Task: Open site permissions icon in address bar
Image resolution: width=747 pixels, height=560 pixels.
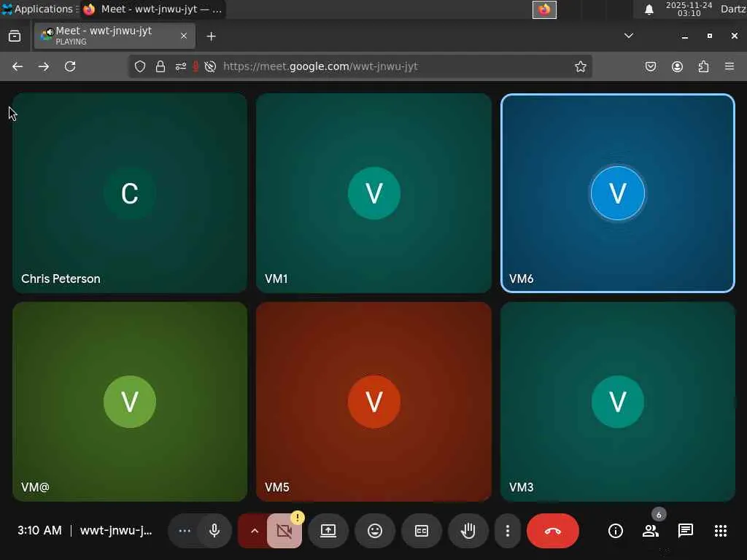Action: coord(181,66)
